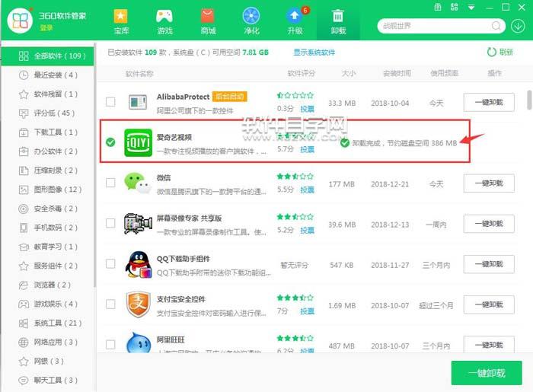Select 评分低 (45) category
Viewport: 533px width, 392px height.
click(x=47, y=113)
